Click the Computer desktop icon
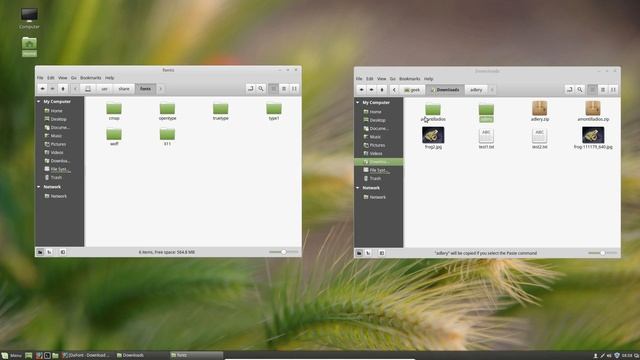The image size is (640, 360). pyautogui.click(x=29, y=18)
